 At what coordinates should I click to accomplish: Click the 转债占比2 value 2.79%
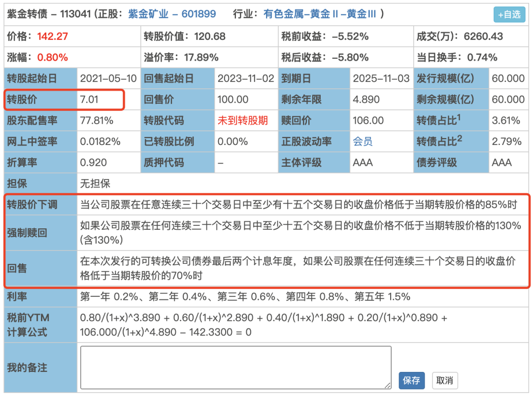506,142
